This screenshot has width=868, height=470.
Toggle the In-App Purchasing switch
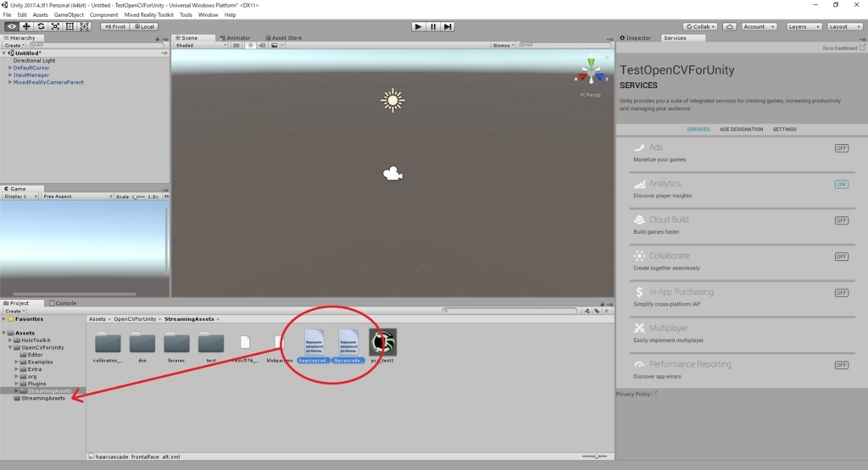click(x=842, y=292)
